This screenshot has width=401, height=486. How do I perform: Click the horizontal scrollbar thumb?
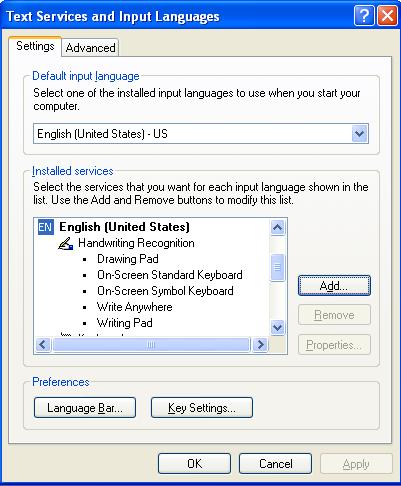click(x=151, y=345)
